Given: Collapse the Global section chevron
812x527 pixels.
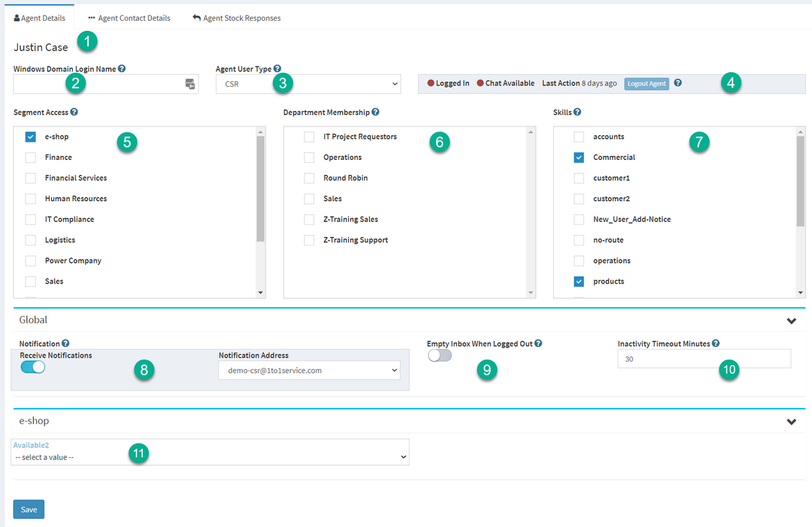Looking at the screenshot, I should tap(791, 321).
